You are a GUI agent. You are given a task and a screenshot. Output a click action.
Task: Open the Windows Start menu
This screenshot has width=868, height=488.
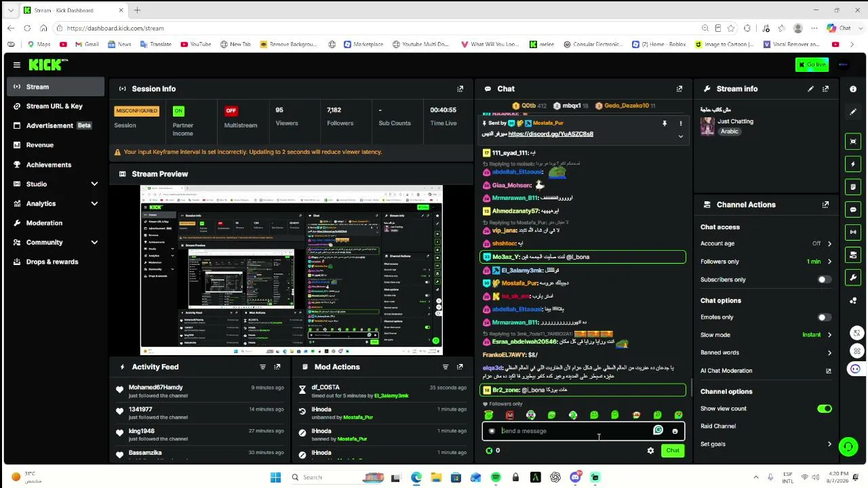275,477
